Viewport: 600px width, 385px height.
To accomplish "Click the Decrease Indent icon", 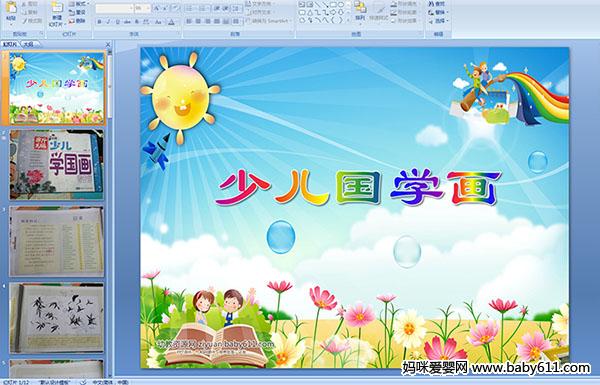I will pyautogui.click(x=217, y=8).
